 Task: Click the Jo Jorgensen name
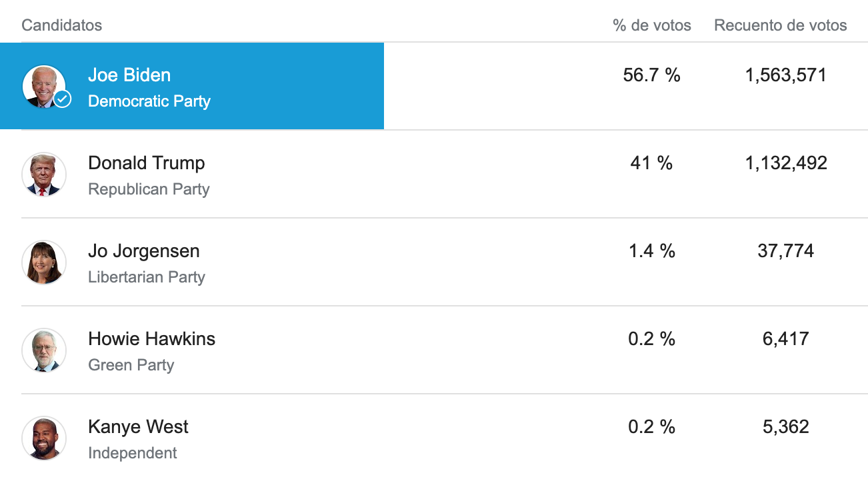click(144, 250)
